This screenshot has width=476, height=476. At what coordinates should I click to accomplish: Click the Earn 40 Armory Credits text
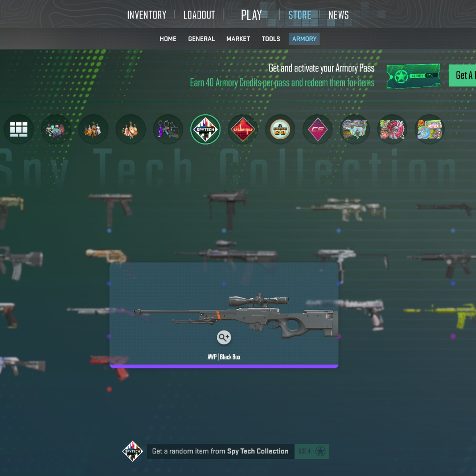click(x=282, y=82)
